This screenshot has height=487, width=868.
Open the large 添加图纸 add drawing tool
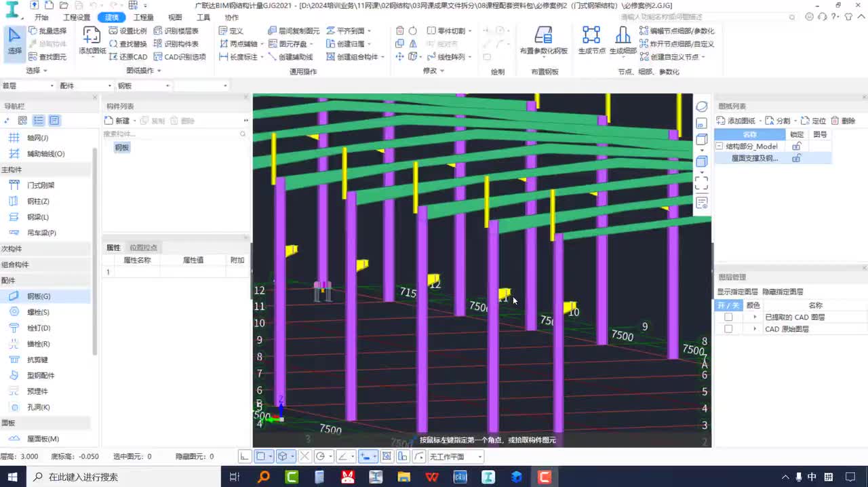(x=92, y=41)
